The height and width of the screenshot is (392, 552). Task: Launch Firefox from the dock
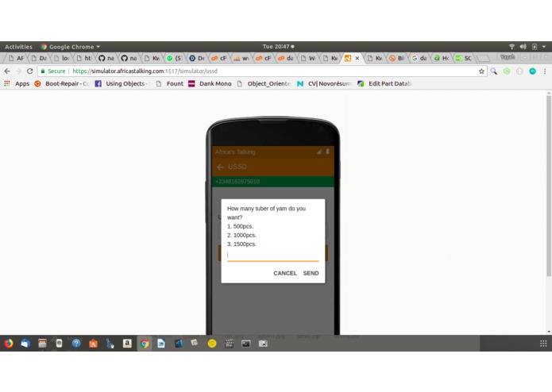(9, 344)
